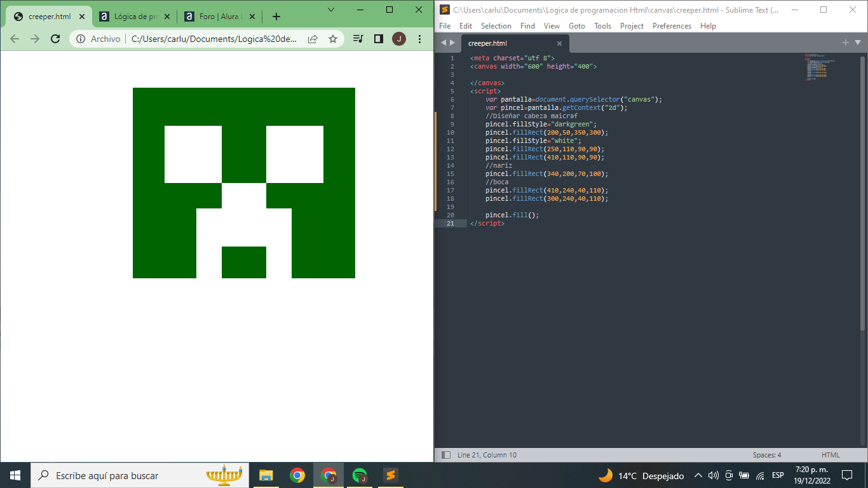
Task: Go to next tab arrow in Sublime
Action: (452, 43)
